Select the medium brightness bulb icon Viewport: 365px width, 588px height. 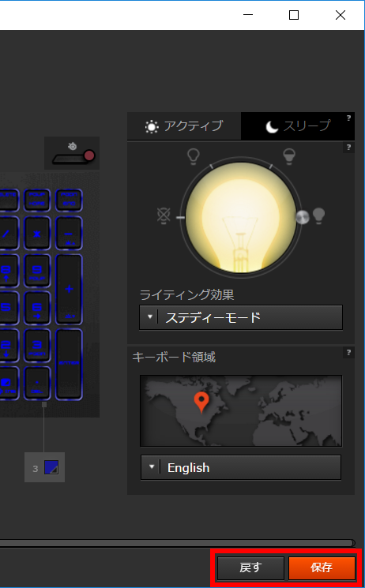(289, 156)
